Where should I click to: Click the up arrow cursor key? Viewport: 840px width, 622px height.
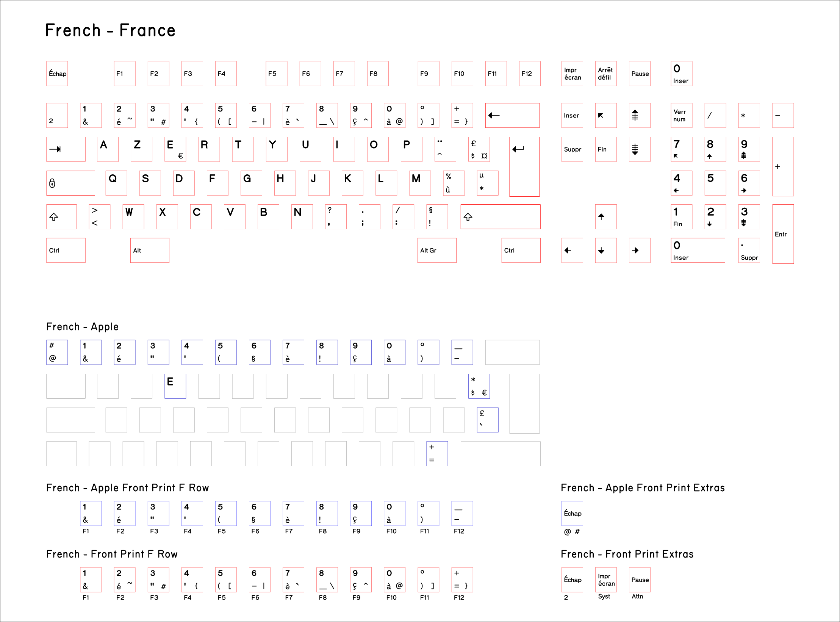pyautogui.click(x=606, y=217)
